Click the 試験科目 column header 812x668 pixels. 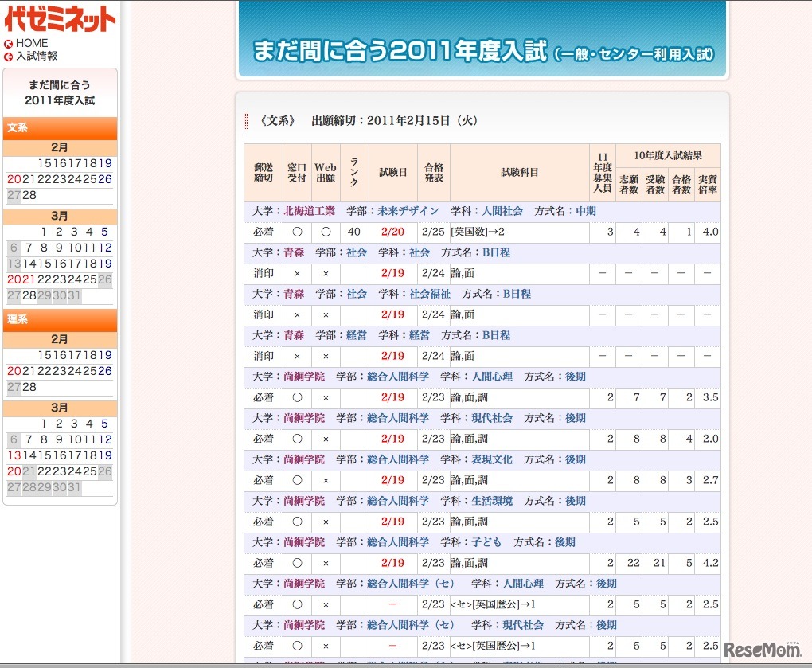[519, 172]
